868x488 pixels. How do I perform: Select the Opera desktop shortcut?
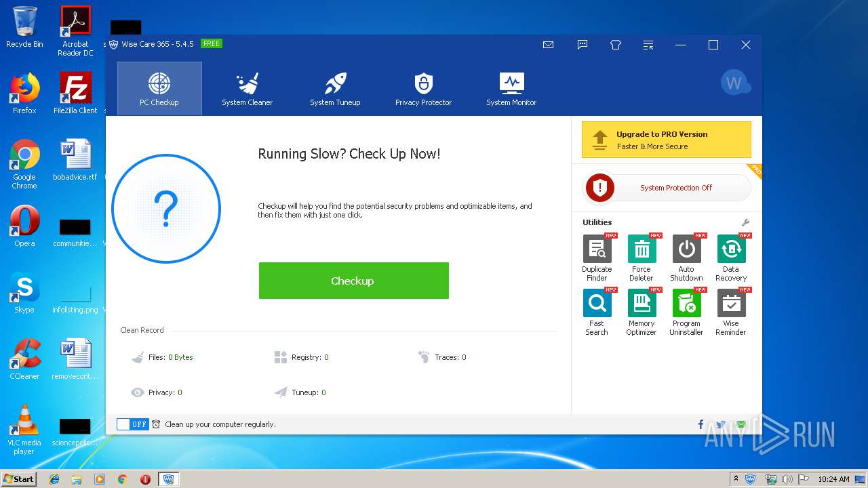(24, 226)
